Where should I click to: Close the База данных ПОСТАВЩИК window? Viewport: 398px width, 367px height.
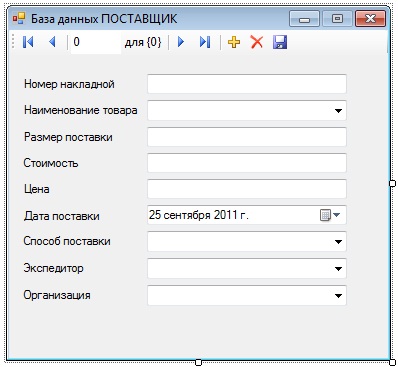coord(370,19)
